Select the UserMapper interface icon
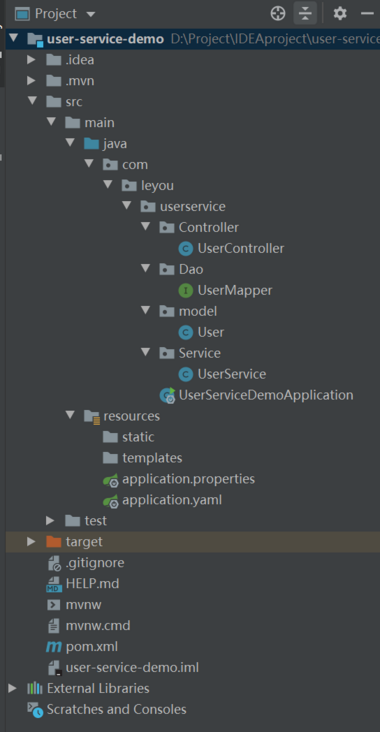Image resolution: width=380 pixels, height=732 pixels. pos(186,291)
